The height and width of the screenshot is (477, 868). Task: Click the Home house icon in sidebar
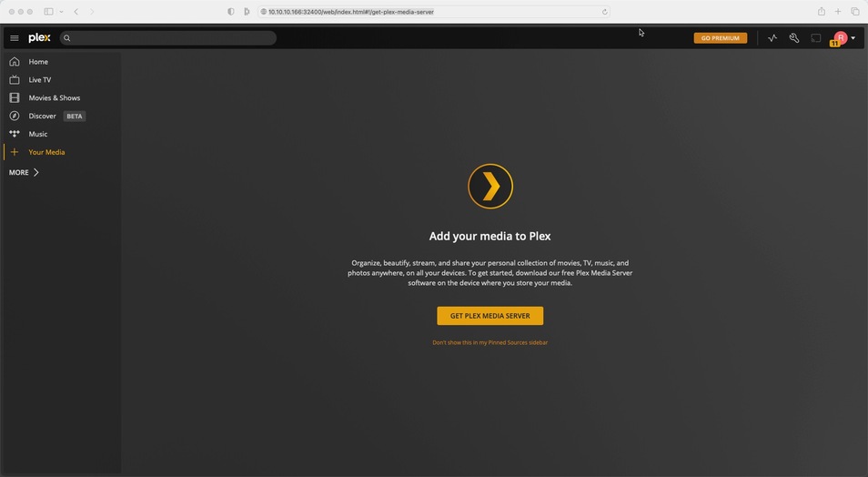[x=15, y=62]
